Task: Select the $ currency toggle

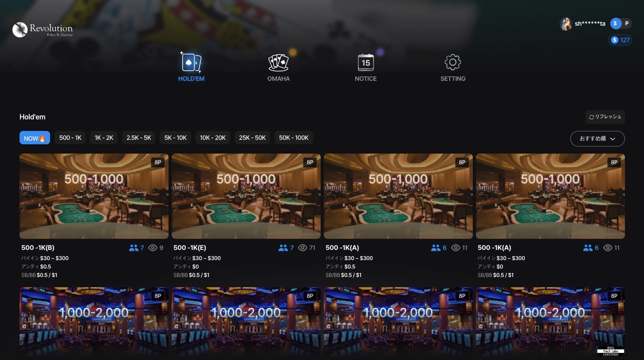Action: (615, 24)
